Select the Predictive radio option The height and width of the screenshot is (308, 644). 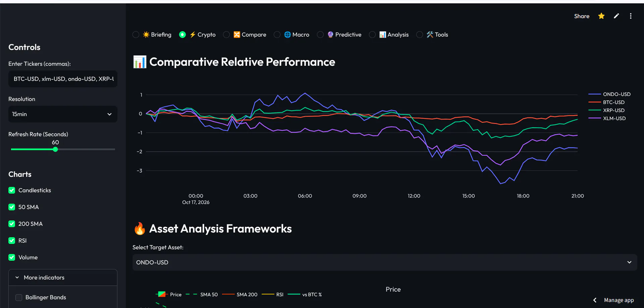(320, 35)
